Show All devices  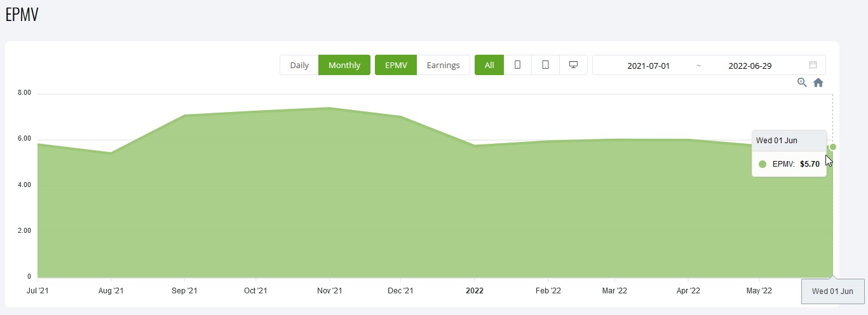pyautogui.click(x=489, y=65)
